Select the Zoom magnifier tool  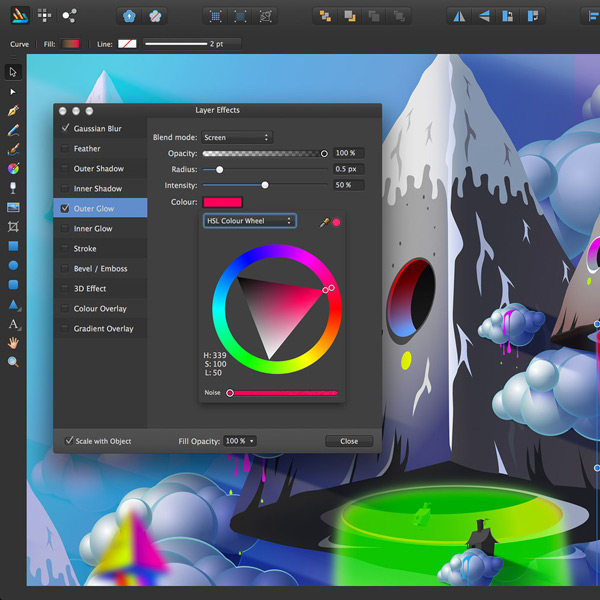click(x=13, y=362)
